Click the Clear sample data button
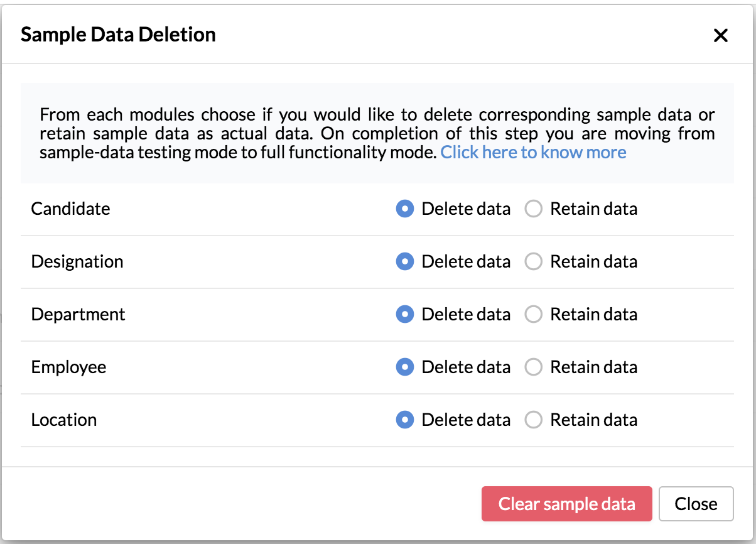 click(x=566, y=504)
